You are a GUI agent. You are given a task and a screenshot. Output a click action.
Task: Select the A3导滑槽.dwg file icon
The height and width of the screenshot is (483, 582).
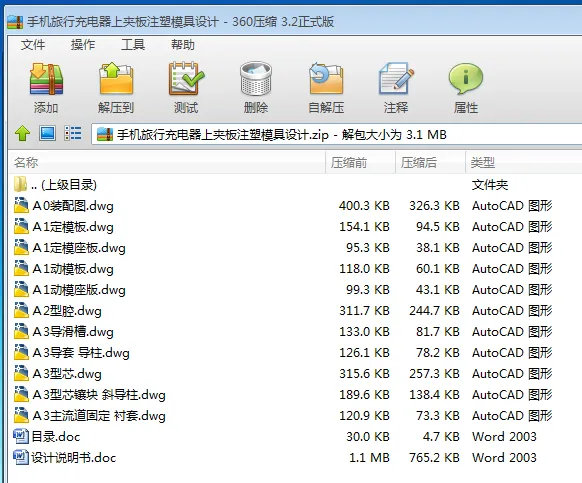click(x=21, y=331)
